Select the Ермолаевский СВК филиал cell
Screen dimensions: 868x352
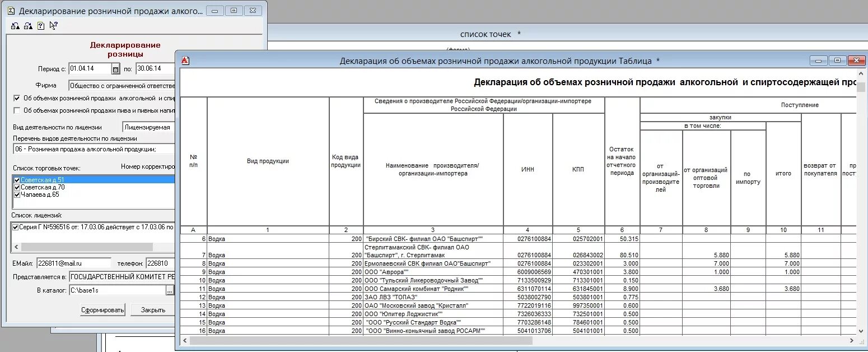coord(433,263)
